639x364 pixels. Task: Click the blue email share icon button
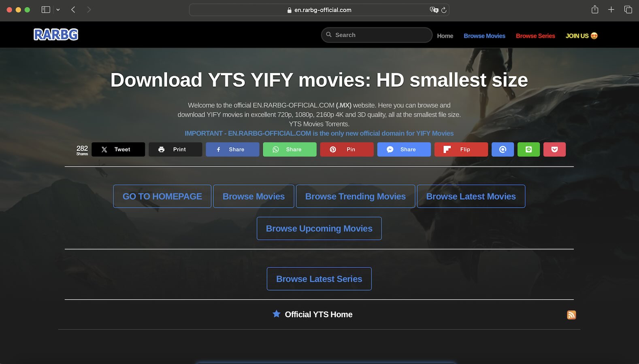[x=503, y=150]
